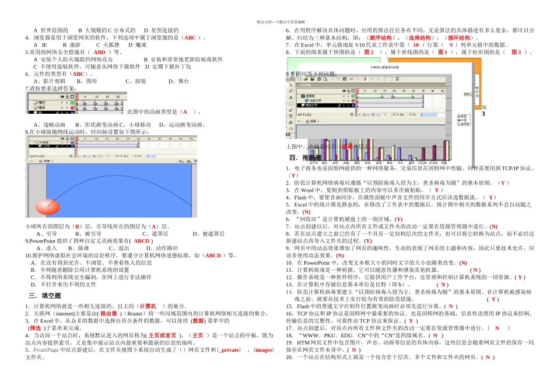Screen dimensions: 554x392
Task: Select Rectangle tool in question 9 tool panel
Action: click(291, 104)
